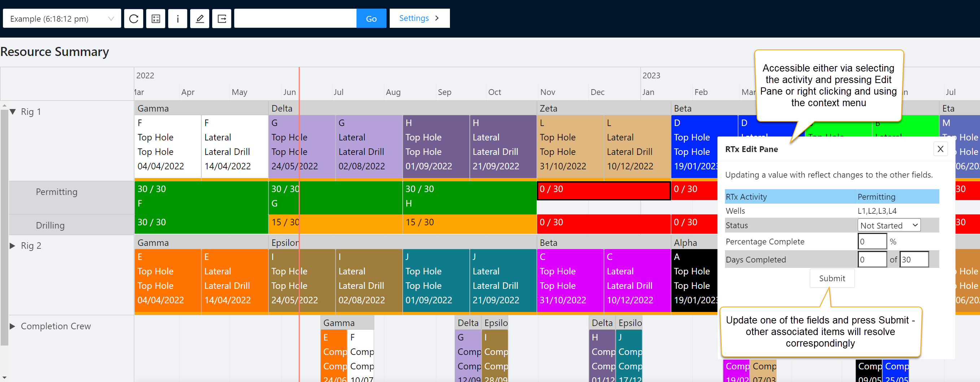
Task: Select the red Zeta Permitting 0 / 30 bar
Action: [603, 190]
